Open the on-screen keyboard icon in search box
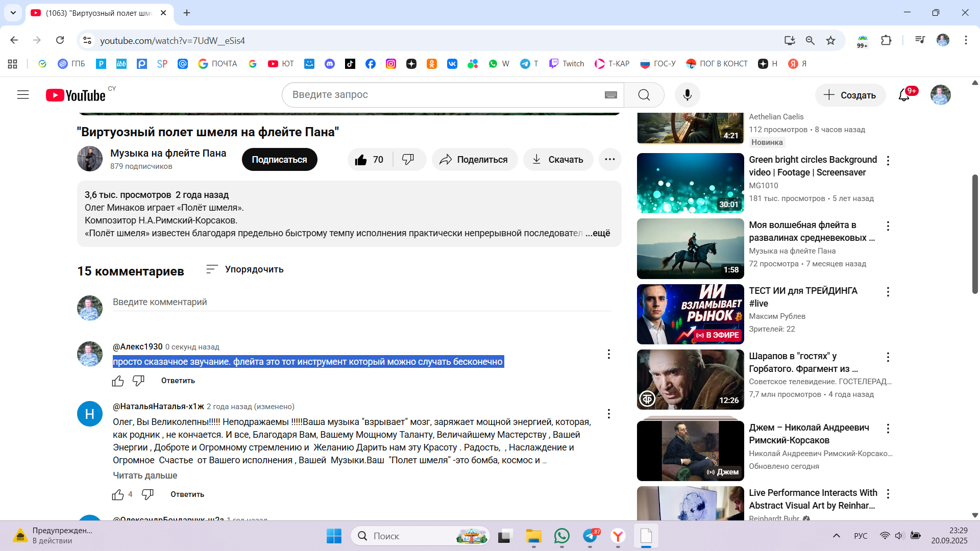980x551 pixels. pos(610,95)
